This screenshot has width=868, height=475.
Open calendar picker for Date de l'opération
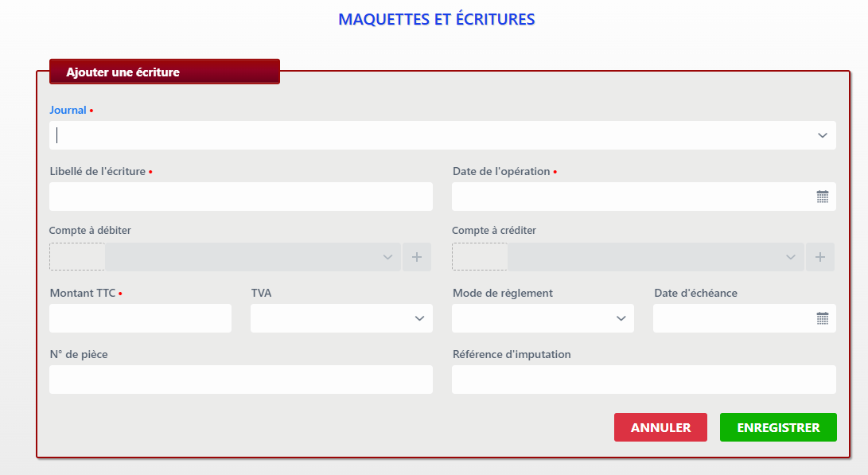[823, 197]
